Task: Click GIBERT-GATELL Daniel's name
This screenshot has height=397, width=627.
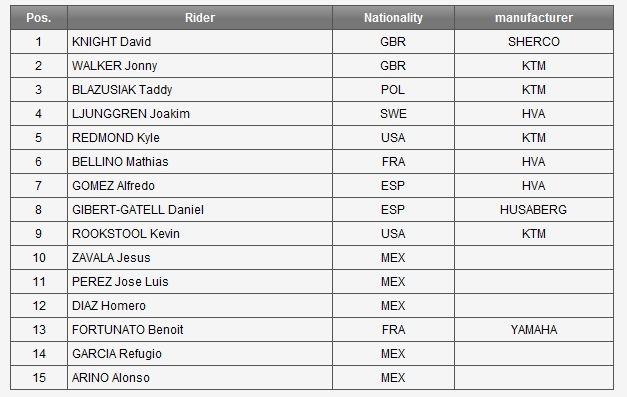Action: pos(138,209)
